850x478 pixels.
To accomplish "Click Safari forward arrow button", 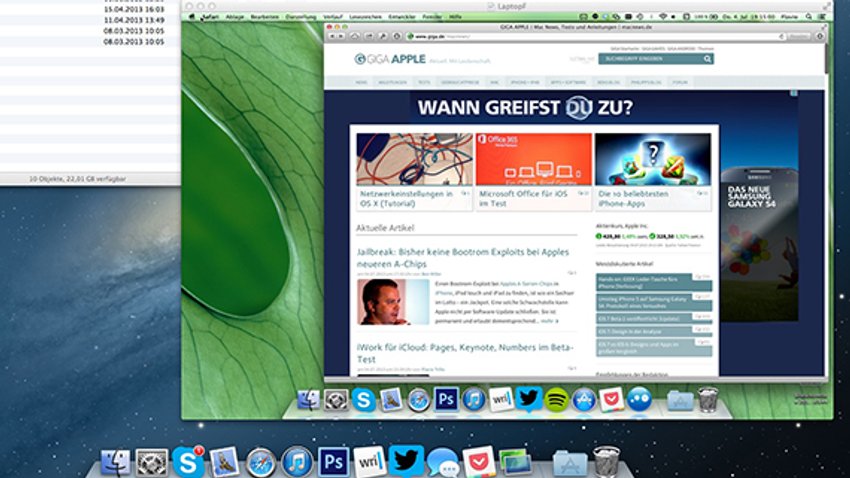I will tap(341, 36).
